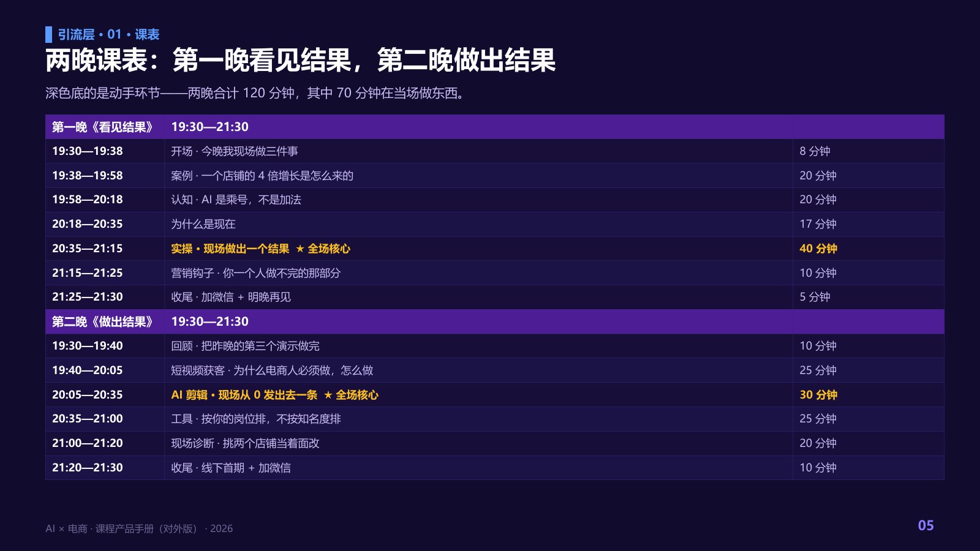Select 工具 · 按你的岗位排，不按知名度排

[256, 419]
